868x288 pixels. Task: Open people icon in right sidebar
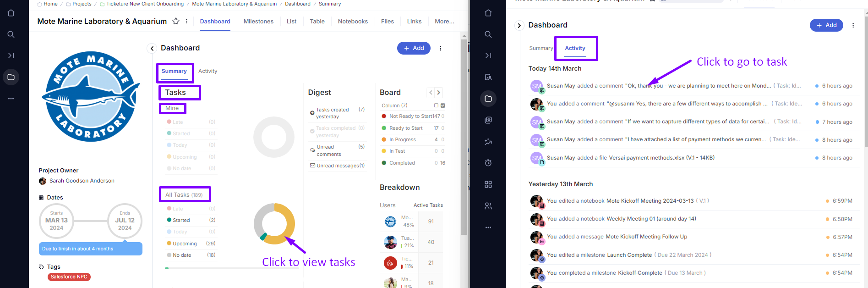point(488,206)
